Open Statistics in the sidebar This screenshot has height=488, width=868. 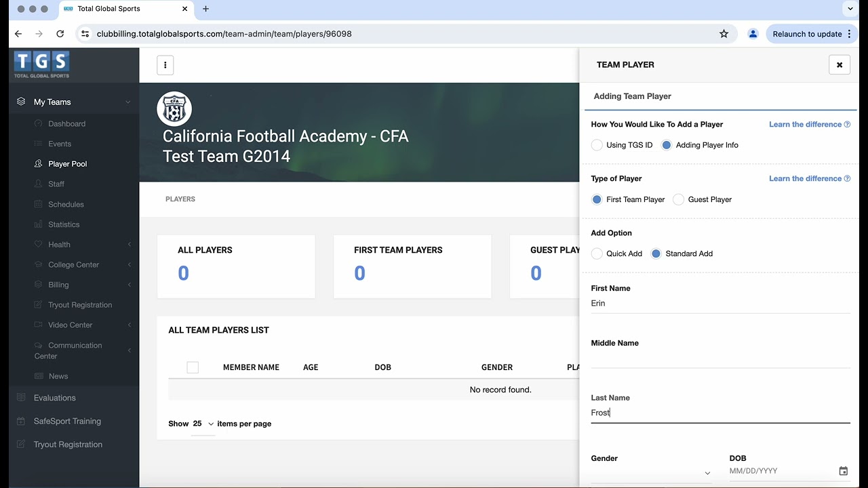(x=64, y=224)
